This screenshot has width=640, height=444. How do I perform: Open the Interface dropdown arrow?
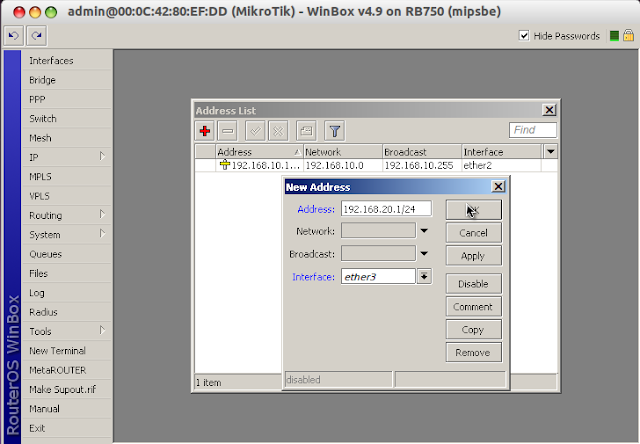point(424,276)
